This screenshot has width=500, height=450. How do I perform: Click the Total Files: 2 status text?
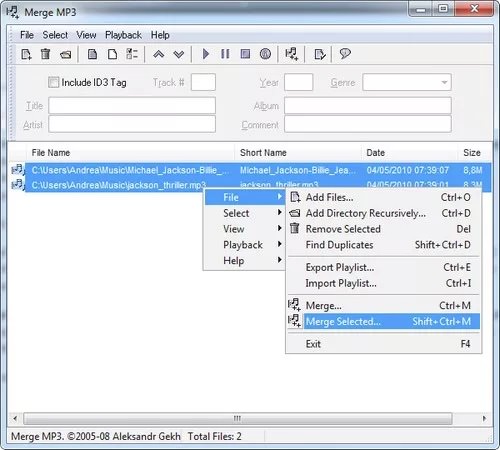[215, 436]
